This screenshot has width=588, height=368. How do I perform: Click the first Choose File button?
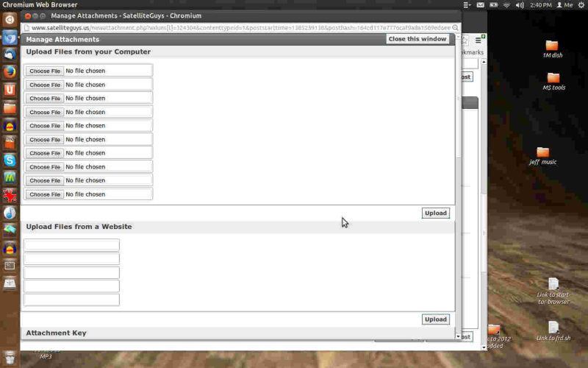click(x=45, y=71)
